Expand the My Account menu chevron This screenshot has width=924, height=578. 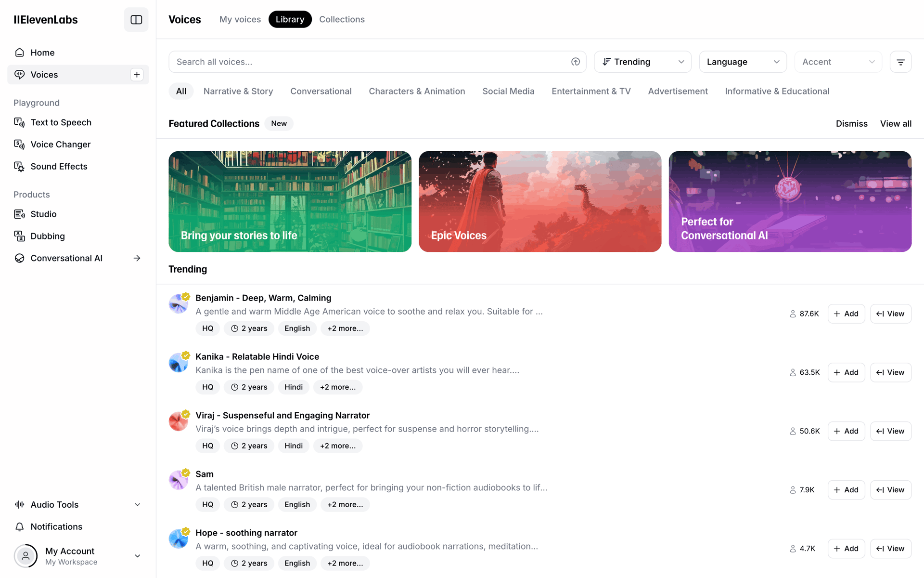point(137,556)
